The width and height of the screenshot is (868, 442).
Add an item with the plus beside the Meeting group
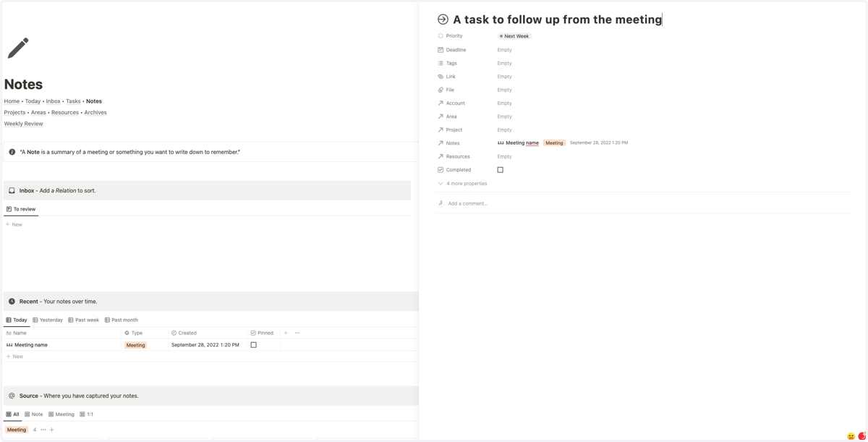52,430
